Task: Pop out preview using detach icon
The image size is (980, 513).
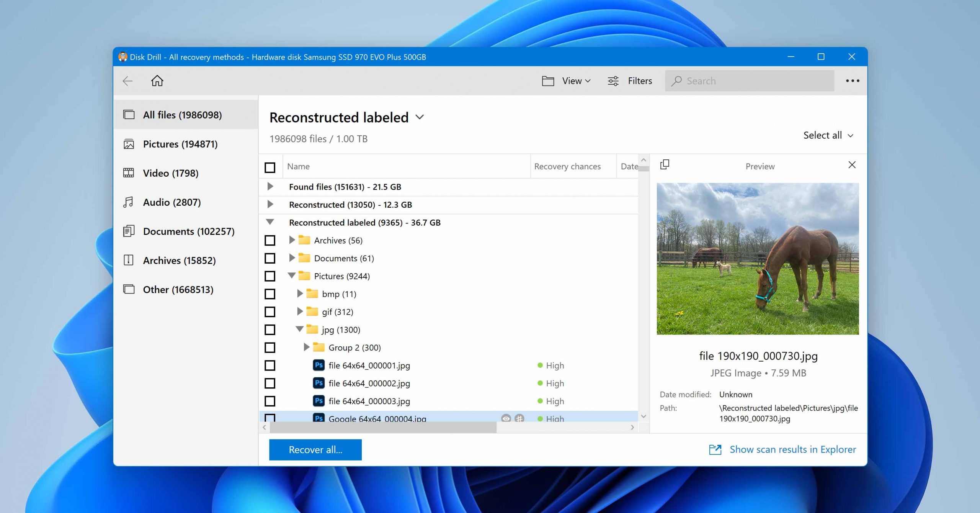Action: [x=665, y=165]
